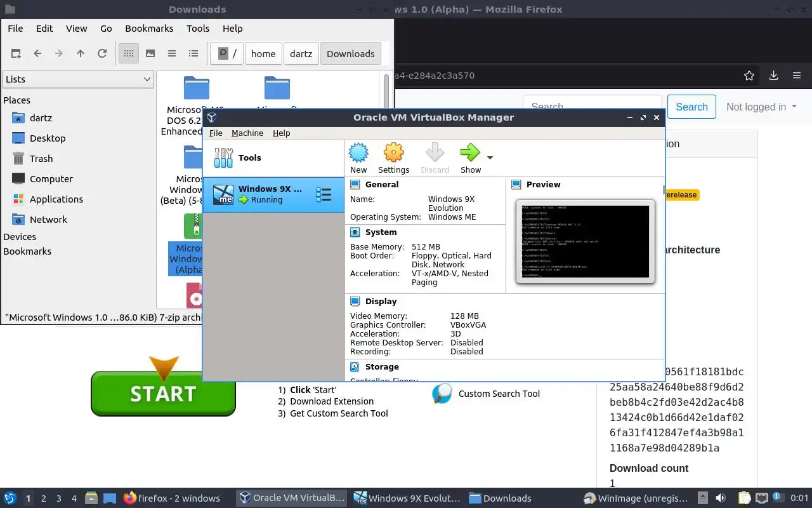Image resolution: width=812 pixels, height=508 pixels.
Task: Reload the Downloads folder
Action: coord(102,54)
